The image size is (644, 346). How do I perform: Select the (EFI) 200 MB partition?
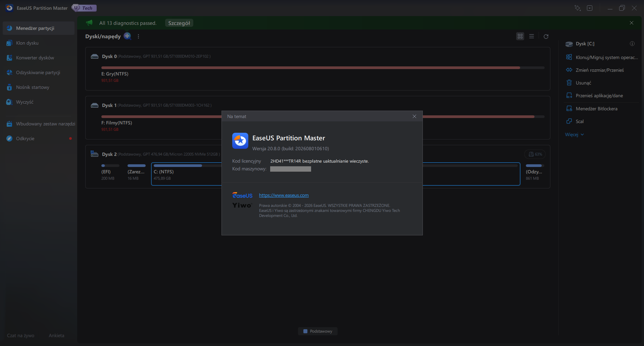click(x=110, y=172)
